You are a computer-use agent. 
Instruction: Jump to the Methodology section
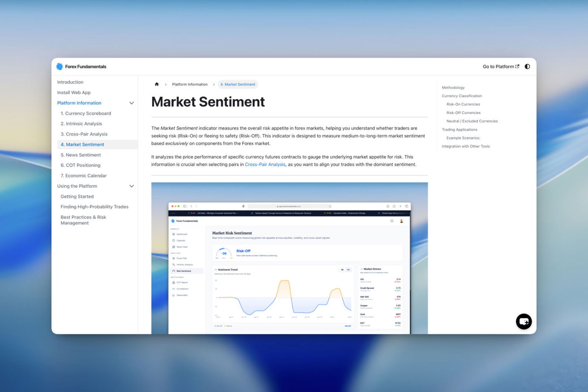click(453, 88)
